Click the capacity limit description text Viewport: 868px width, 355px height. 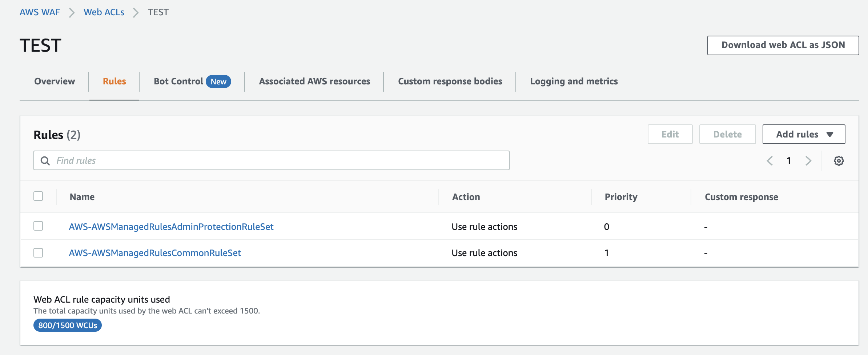146,311
